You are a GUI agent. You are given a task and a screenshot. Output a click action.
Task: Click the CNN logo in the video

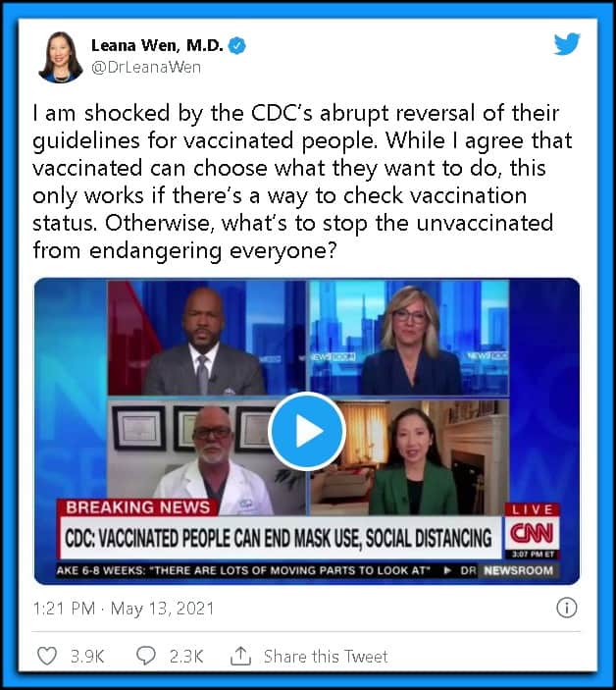[x=532, y=534]
